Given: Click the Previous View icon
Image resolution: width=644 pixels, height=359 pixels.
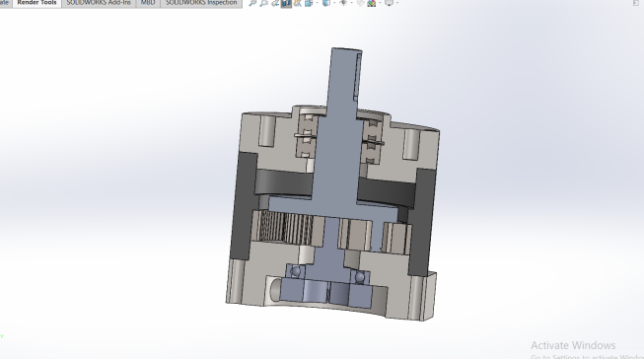Looking at the screenshot, I should coord(275,3).
